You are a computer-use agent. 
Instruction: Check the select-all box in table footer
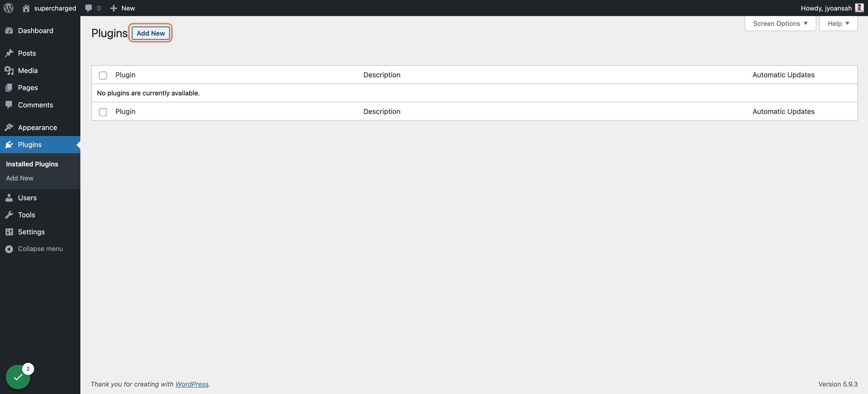(103, 112)
